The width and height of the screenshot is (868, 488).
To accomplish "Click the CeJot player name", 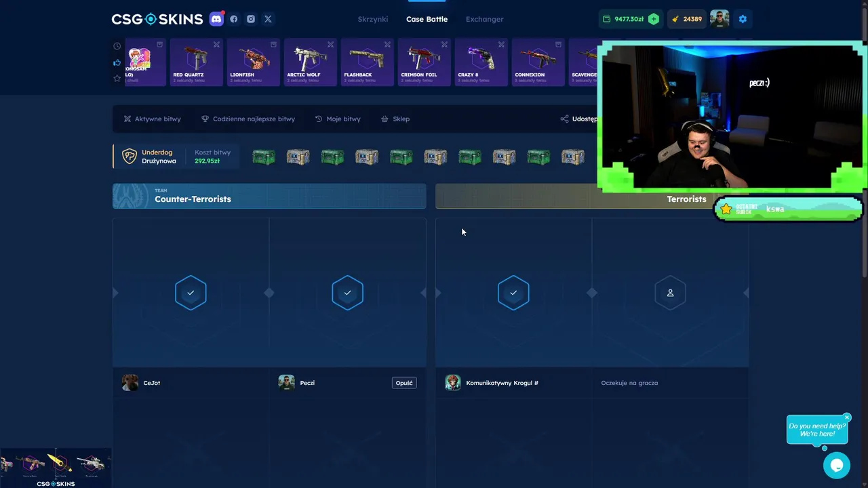I will tap(152, 383).
